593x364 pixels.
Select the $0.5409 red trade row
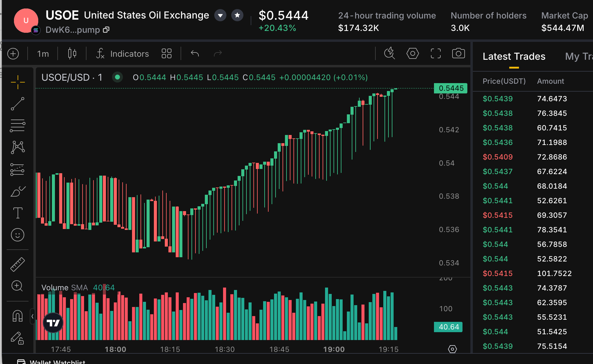[533, 157]
